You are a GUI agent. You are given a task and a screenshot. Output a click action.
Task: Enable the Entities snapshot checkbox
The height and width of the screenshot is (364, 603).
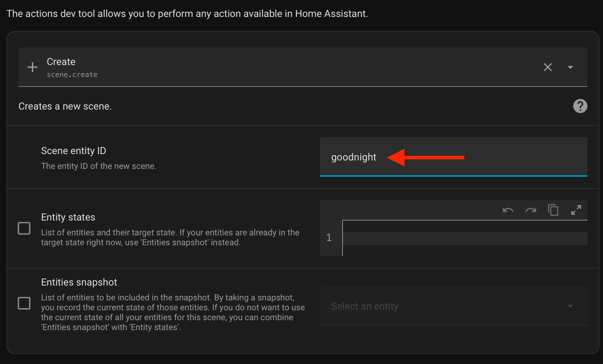pos(24,303)
